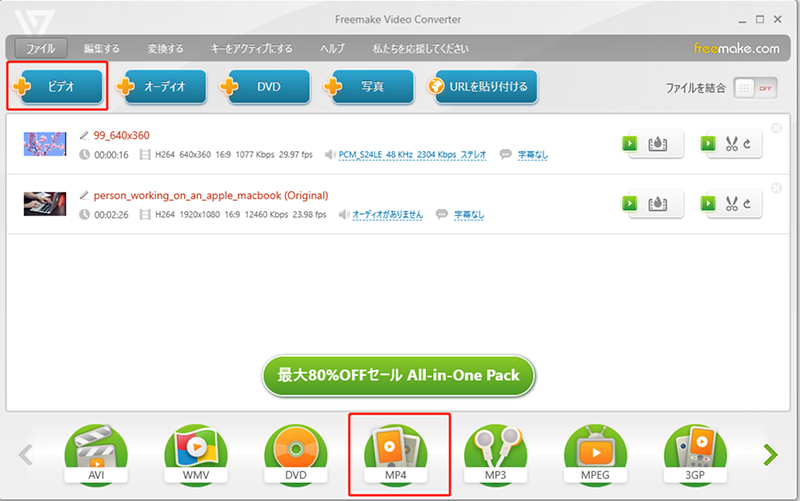Open watermark editor icon for 99_640x360
The height and width of the screenshot is (501, 800).
coord(658,144)
